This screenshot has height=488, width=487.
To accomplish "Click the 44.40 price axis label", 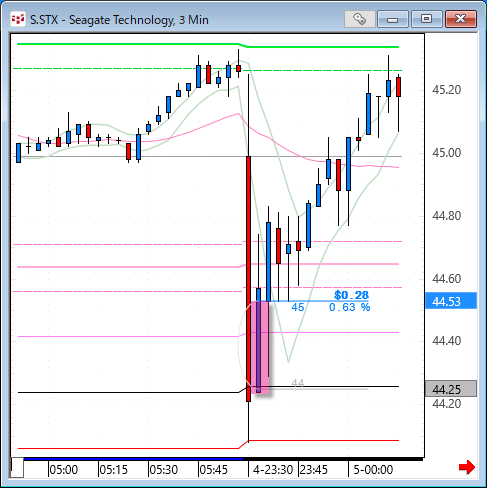I will [x=446, y=341].
